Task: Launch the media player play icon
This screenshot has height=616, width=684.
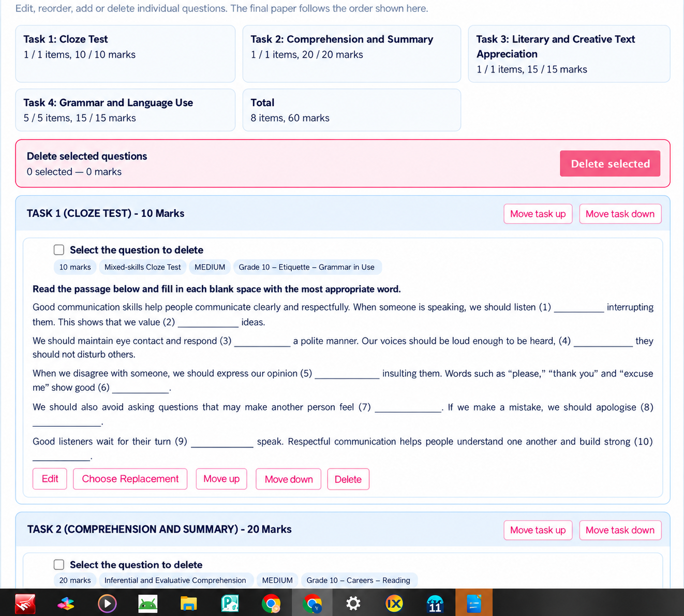Action: click(107, 604)
